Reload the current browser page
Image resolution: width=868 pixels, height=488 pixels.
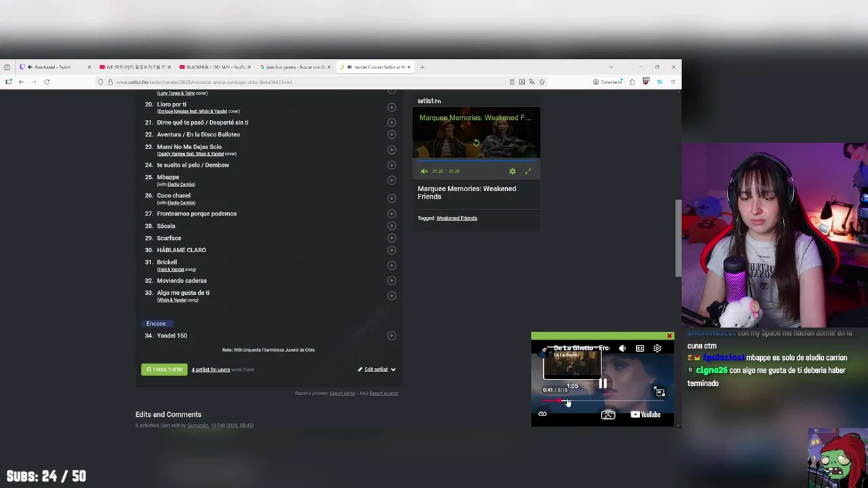pyautogui.click(x=47, y=82)
